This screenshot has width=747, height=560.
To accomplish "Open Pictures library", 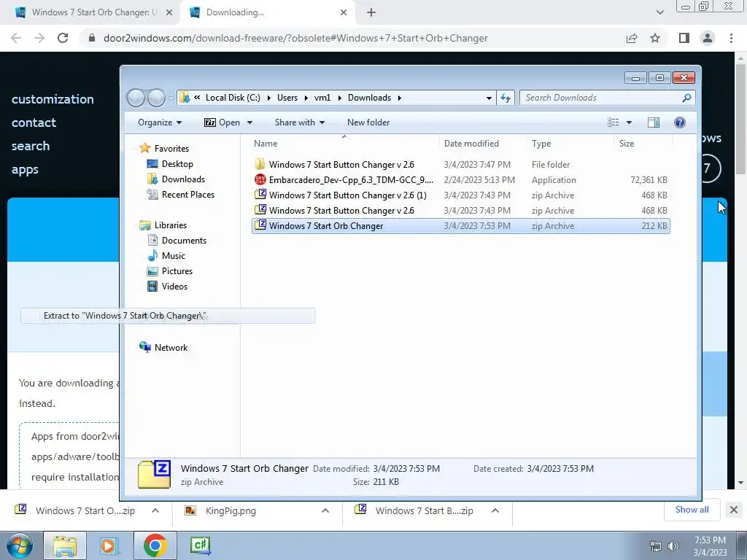I will (170, 271).
